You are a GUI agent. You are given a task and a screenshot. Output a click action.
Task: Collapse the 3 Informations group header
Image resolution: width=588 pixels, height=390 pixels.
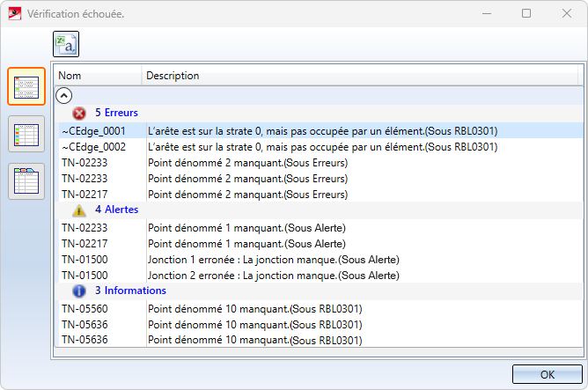(x=129, y=291)
